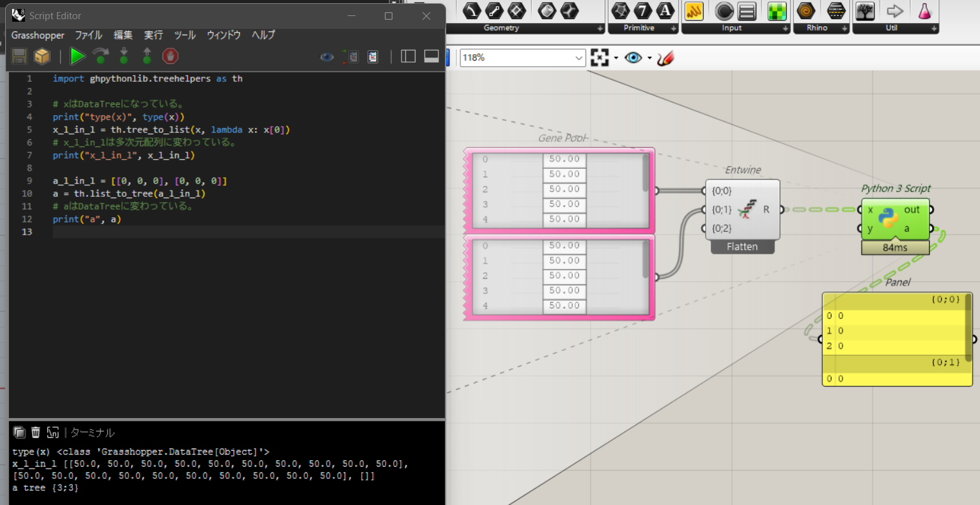
Task: Expand the Geometry tab panel arrow
Action: pyautogui.click(x=600, y=29)
